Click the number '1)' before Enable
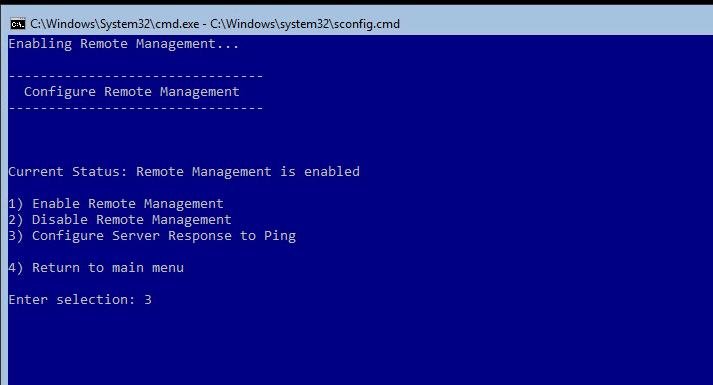This screenshot has height=385, width=713. (16, 204)
